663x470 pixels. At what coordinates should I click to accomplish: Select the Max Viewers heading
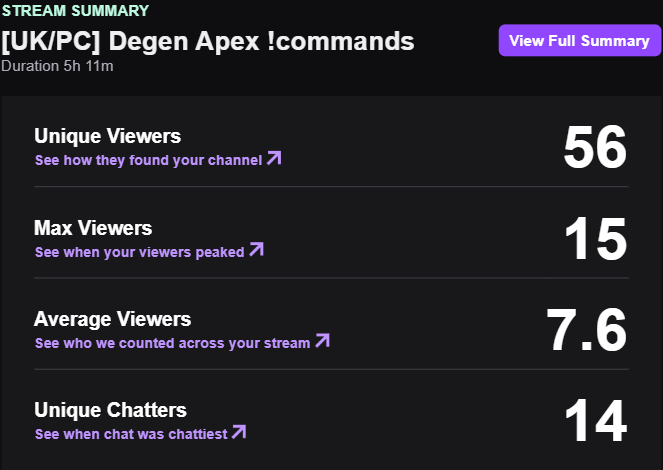(93, 228)
